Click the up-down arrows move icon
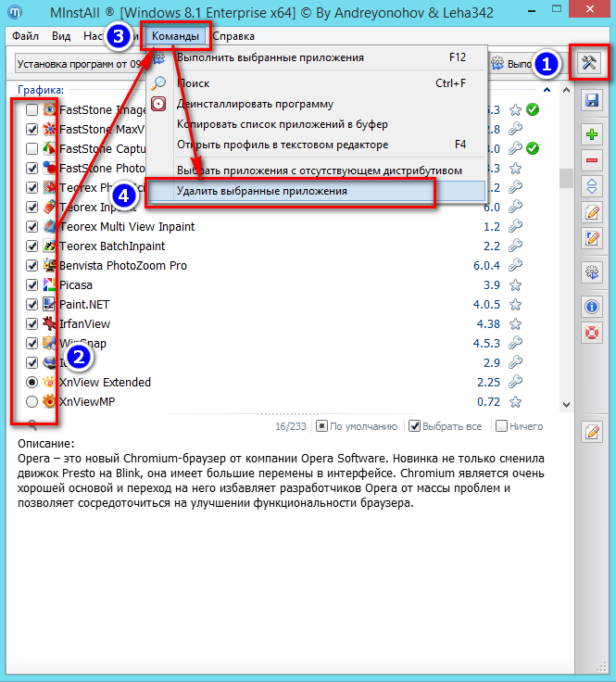This screenshot has height=682, width=616. 592,186
